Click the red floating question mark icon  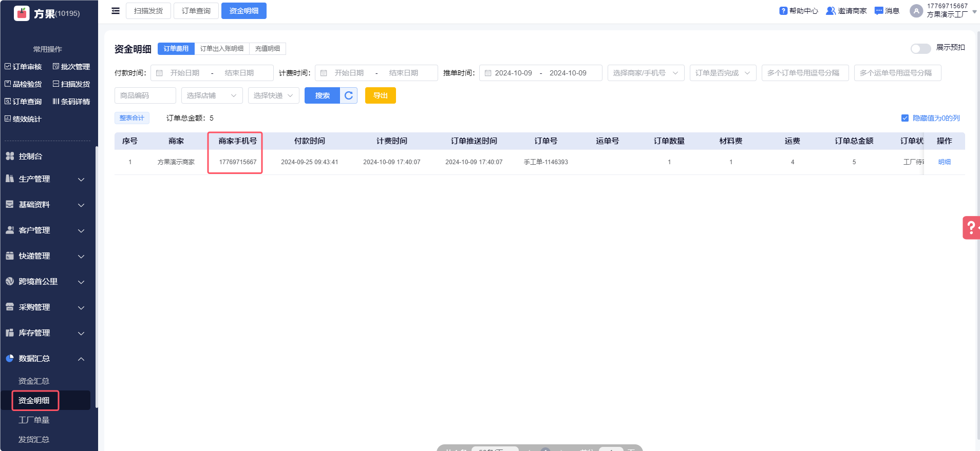point(971,227)
